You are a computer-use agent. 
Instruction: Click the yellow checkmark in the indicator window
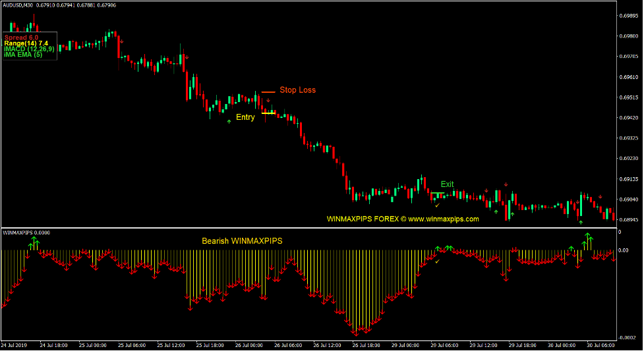tap(436, 261)
